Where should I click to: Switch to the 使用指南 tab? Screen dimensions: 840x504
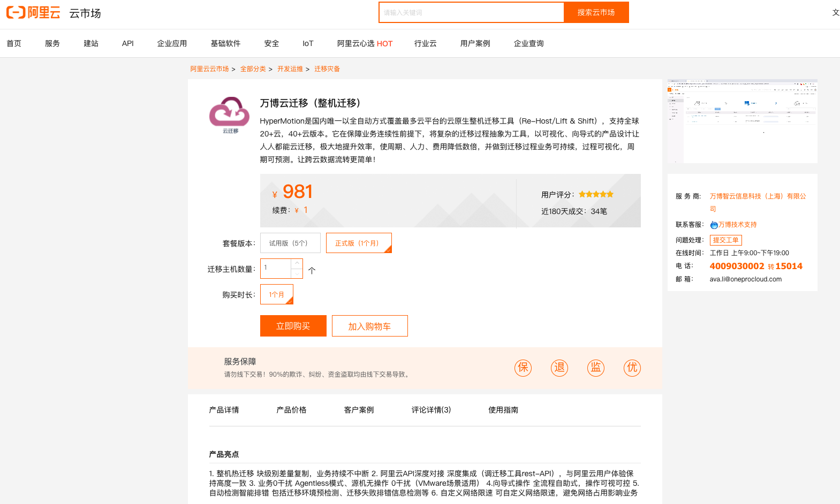click(x=503, y=410)
